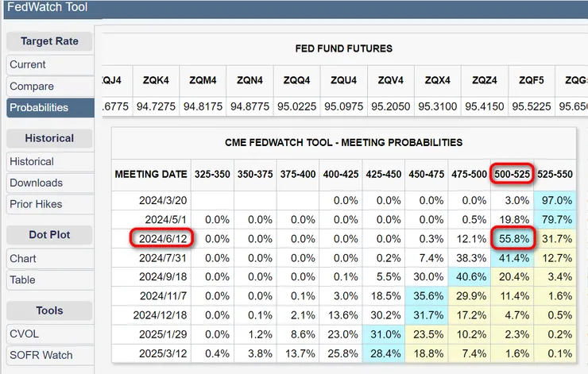This screenshot has height=374, width=588.
Task: Click the 97.0% probability cell
Action: pyautogui.click(x=555, y=199)
